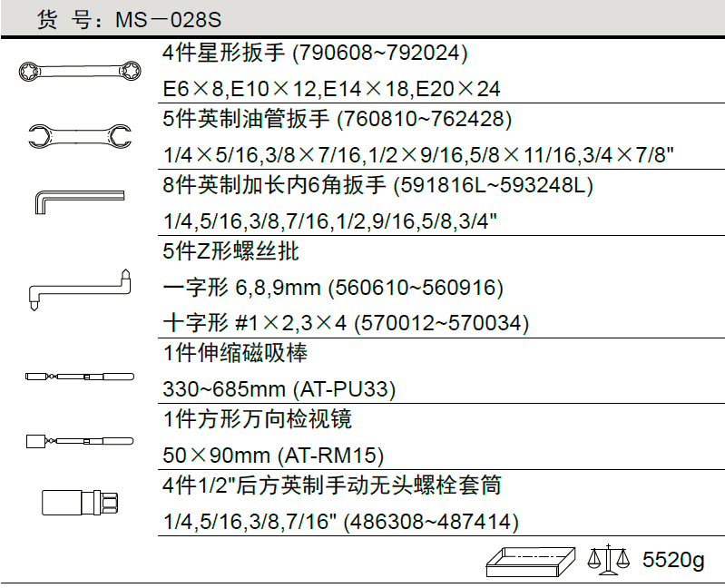Click the 5件英制油管扳手 title line
The image size is (725, 588).
coord(338,119)
